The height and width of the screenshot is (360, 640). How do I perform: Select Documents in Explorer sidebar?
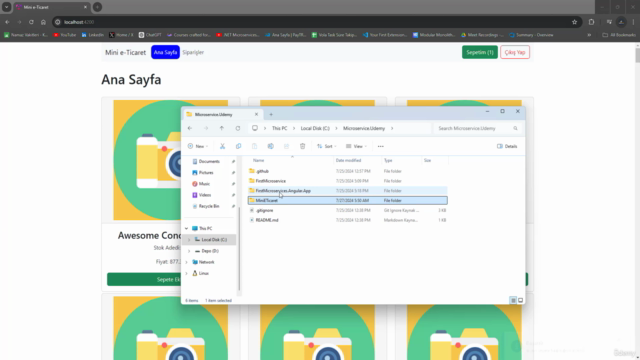209,162
